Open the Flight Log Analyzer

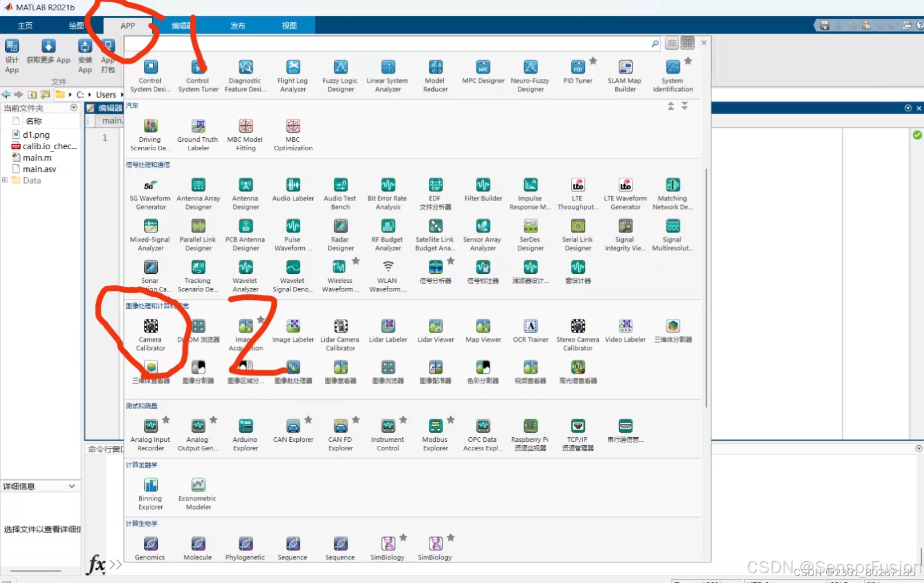pos(293,75)
